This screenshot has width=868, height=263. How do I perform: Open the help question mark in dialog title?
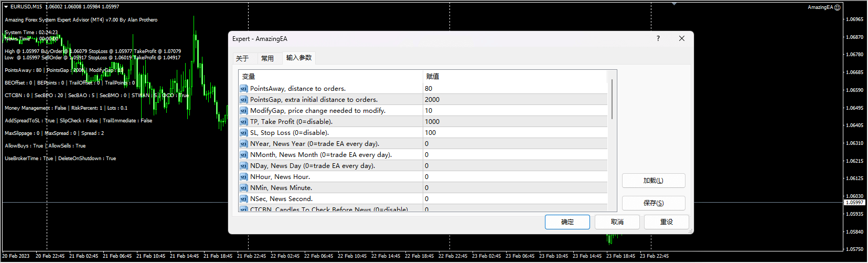[x=658, y=38]
